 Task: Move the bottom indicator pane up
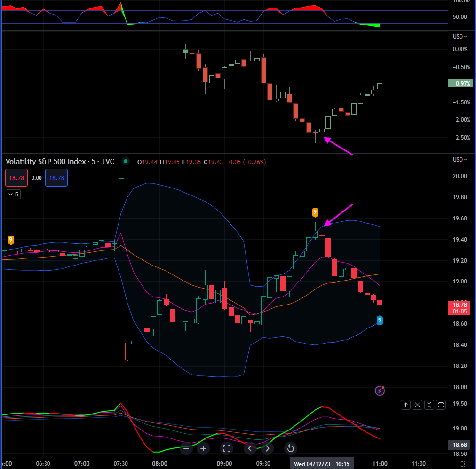[x=405, y=405]
